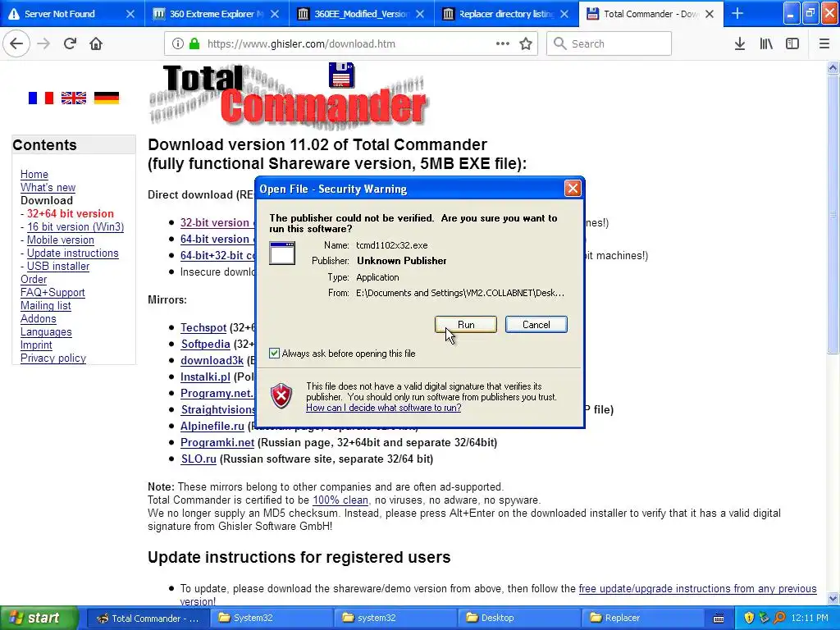Open a new browser tab
Screen dimensions: 840x630
737,13
